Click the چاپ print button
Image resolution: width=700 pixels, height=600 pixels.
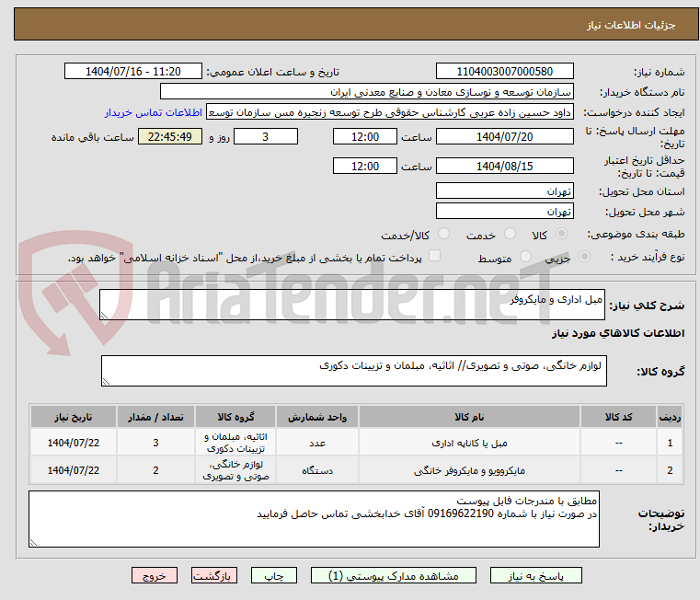274,575
